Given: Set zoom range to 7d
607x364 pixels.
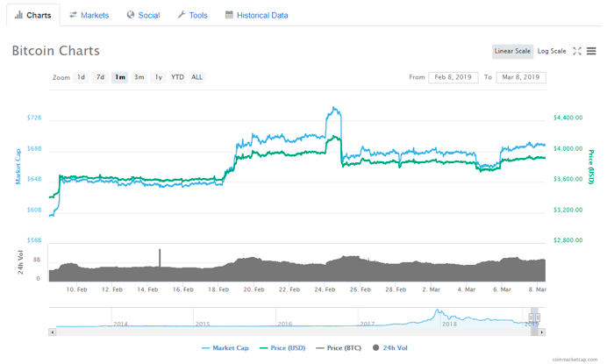Looking at the screenshot, I should pos(100,77).
